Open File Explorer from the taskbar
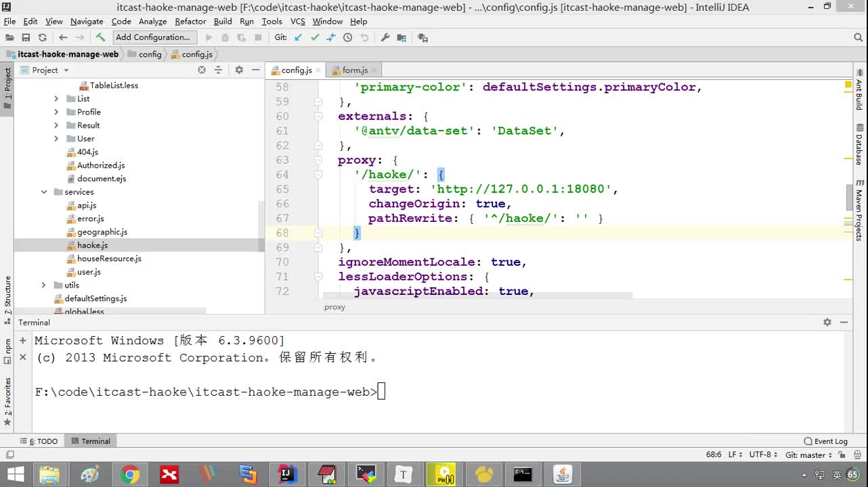This screenshot has width=868, height=487. click(49, 475)
